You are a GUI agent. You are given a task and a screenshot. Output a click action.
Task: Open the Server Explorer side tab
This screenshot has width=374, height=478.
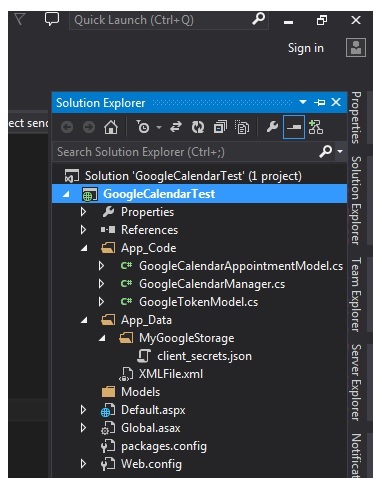[356, 382]
